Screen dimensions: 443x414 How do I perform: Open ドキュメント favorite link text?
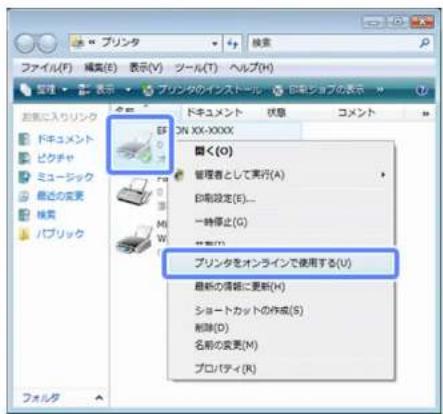[65, 139]
